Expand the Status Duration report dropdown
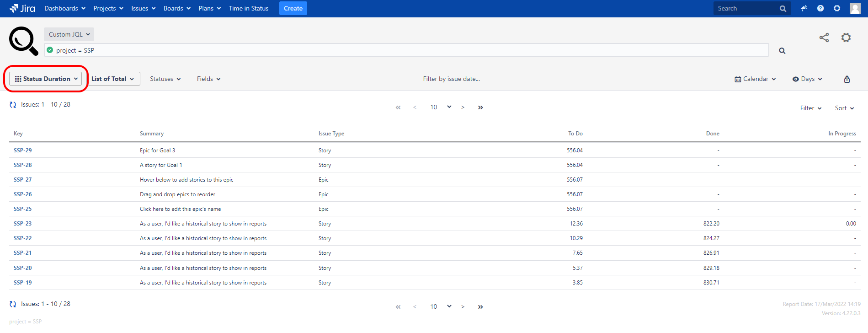Image resolution: width=868 pixels, height=333 pixels. click(x=46, y=79)
